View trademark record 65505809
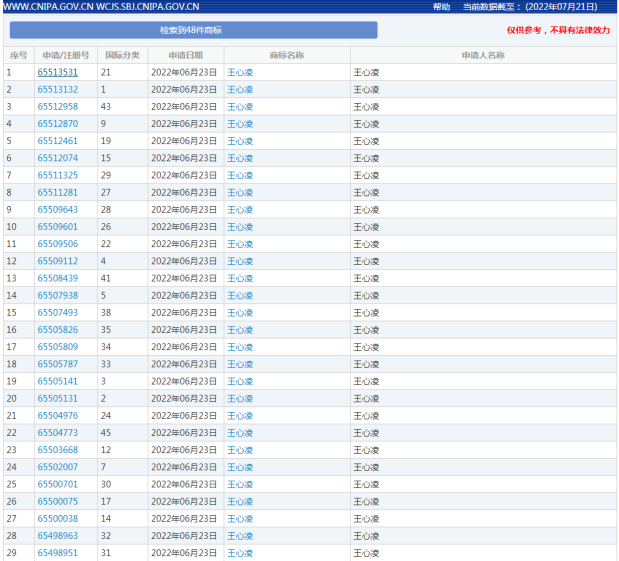This screenshot has height=561, width=619. [57, 347]
